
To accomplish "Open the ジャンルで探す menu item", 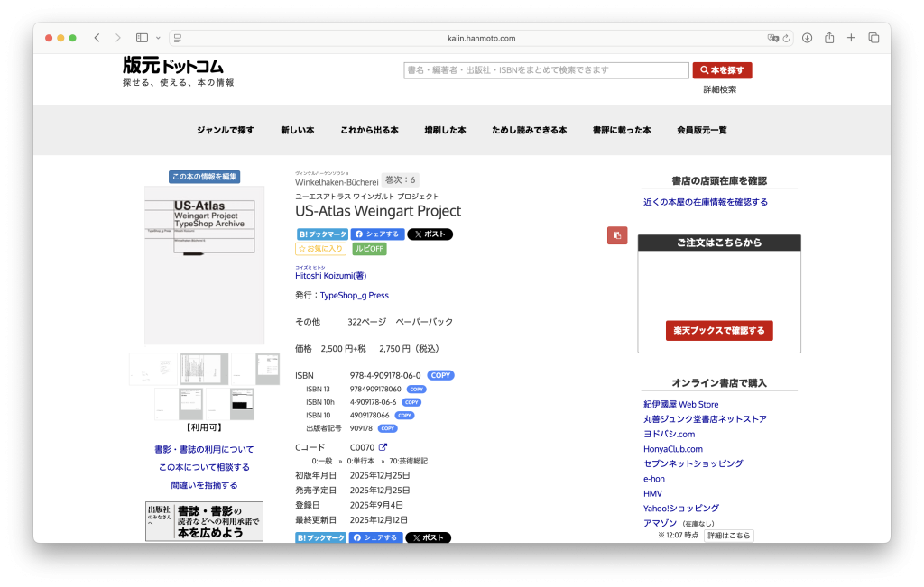I will 225,130.
